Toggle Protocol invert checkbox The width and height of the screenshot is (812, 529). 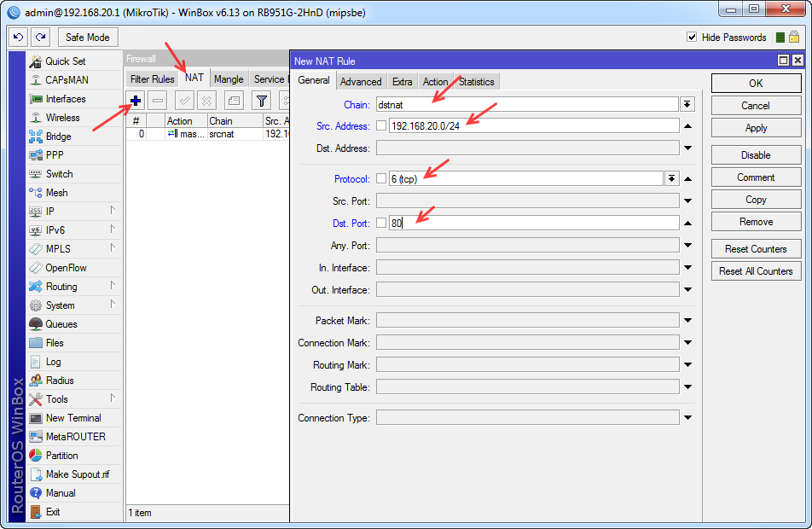(x=381, y=178)
